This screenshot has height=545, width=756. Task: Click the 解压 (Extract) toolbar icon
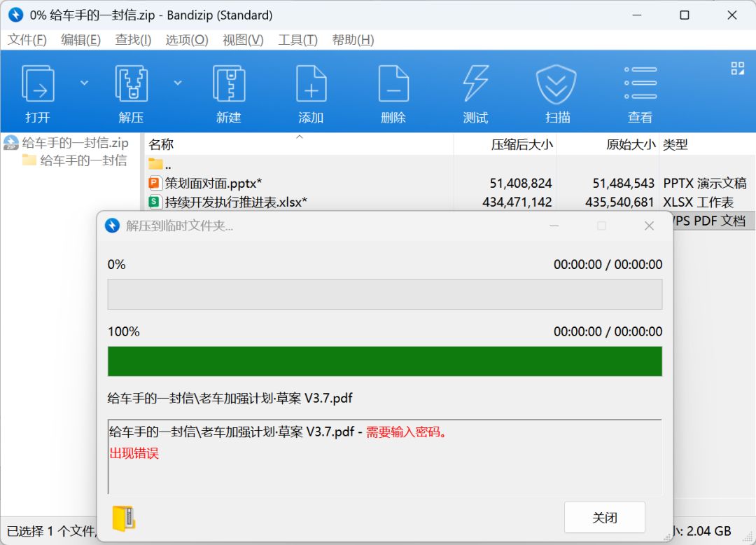point(131,83)
